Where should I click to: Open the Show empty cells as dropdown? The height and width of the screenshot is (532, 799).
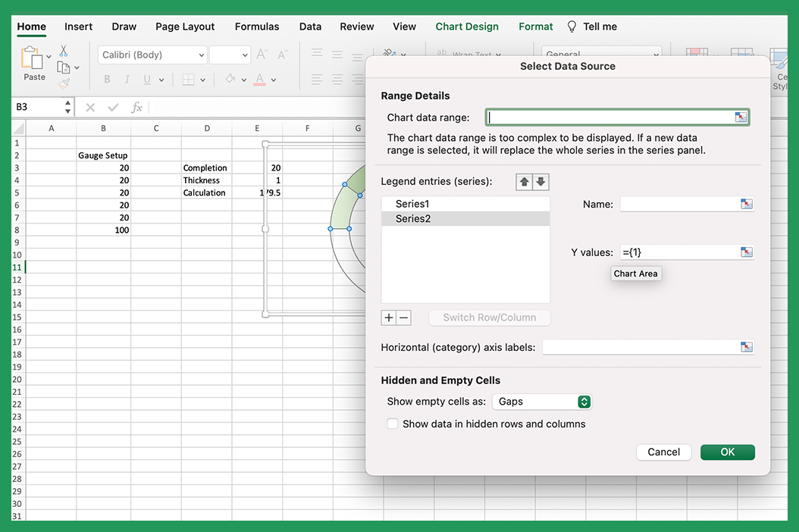[542, 402]
